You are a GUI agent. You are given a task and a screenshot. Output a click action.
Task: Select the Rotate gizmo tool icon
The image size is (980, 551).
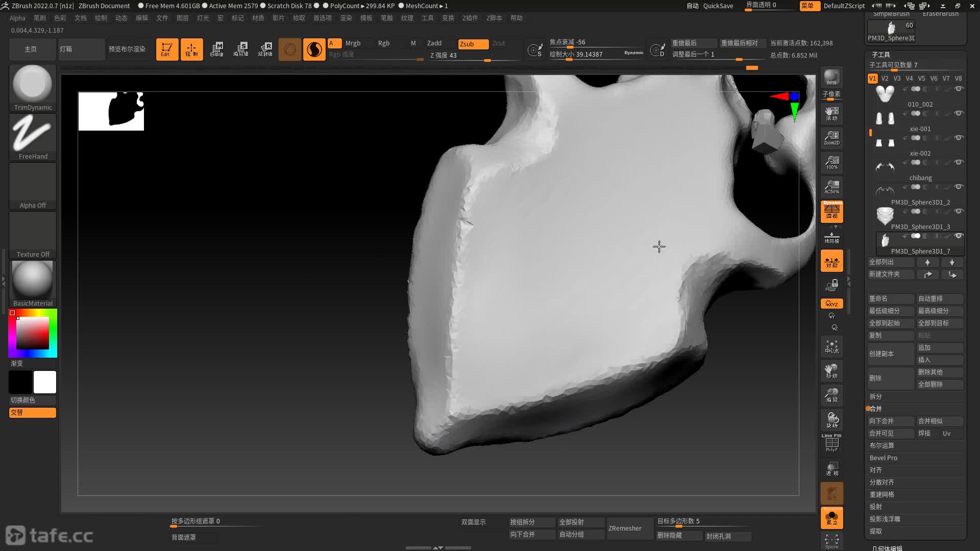click(x=265, y=49)
